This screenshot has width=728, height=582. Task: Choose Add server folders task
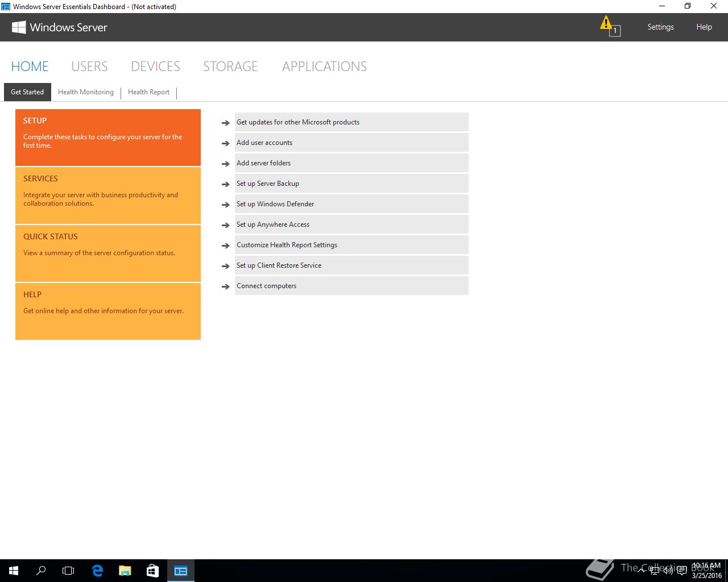[x=351, y=163]
